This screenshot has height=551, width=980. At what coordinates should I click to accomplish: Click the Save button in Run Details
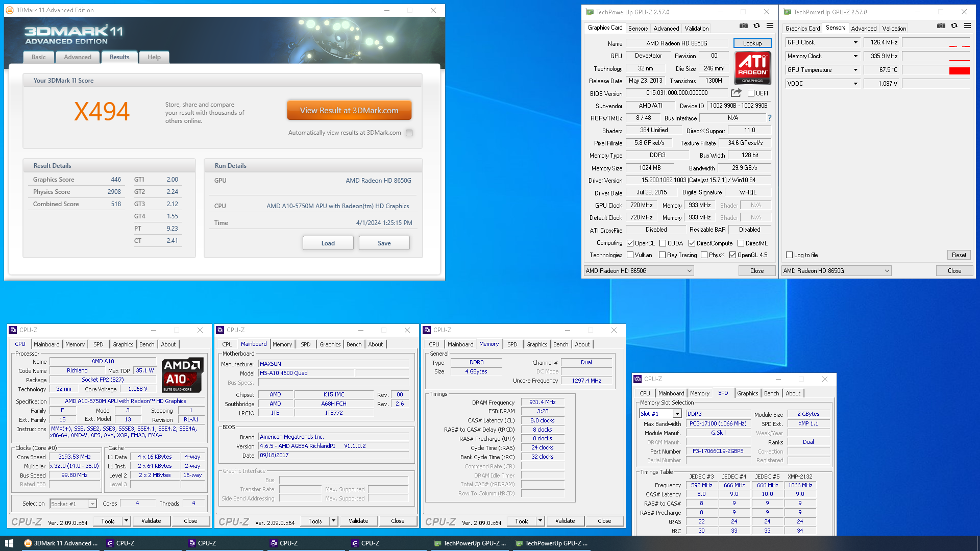(384, 243)
